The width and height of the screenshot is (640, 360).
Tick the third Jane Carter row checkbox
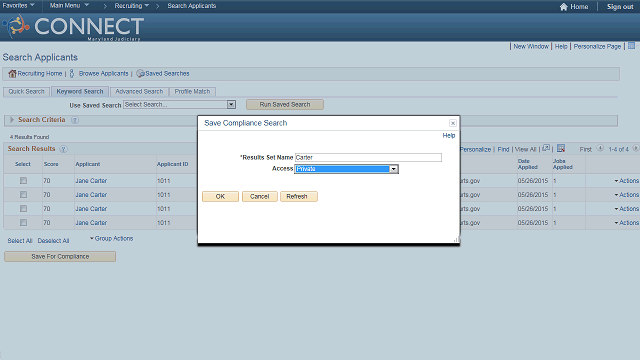tap(23, 209)
